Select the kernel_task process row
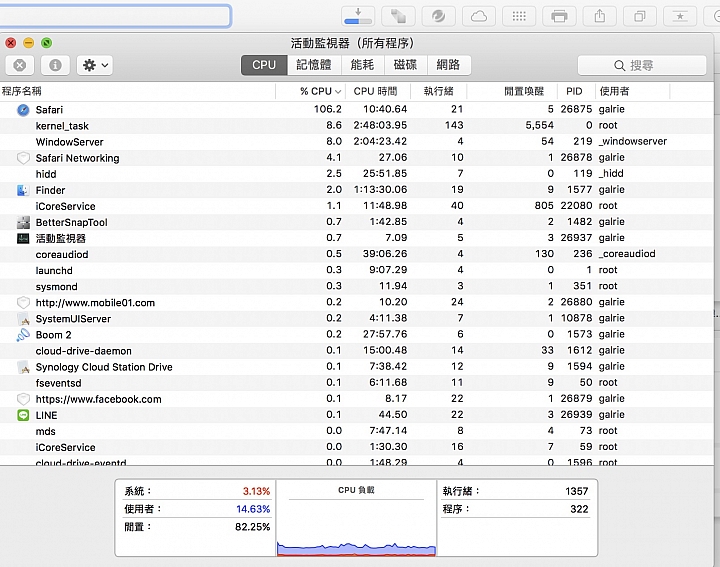 [357, 126]
